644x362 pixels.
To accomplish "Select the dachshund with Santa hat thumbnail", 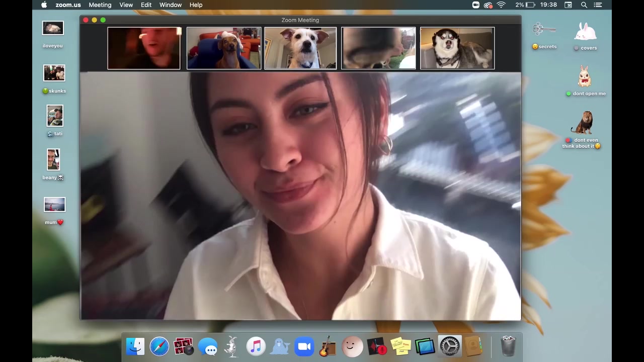I will 224,48.
